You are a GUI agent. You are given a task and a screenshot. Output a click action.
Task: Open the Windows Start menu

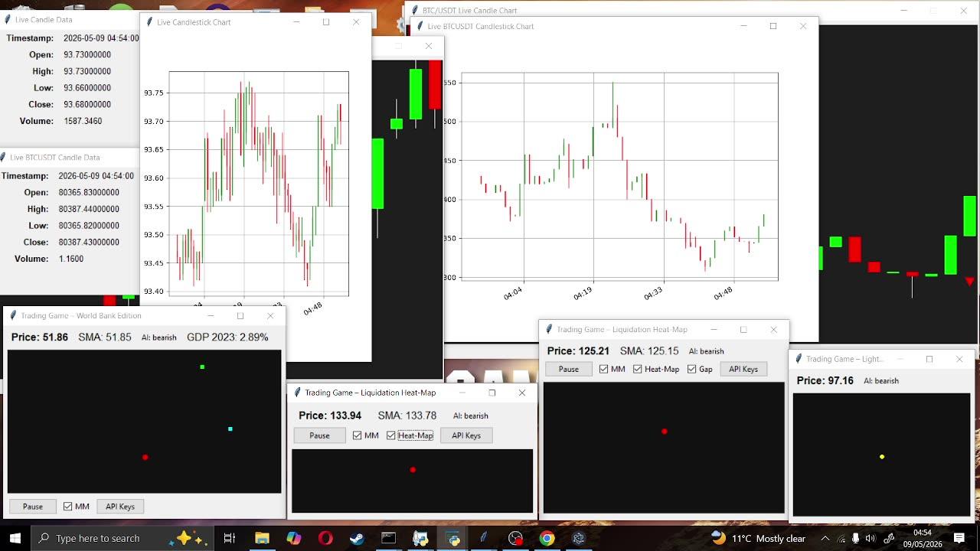15,538
